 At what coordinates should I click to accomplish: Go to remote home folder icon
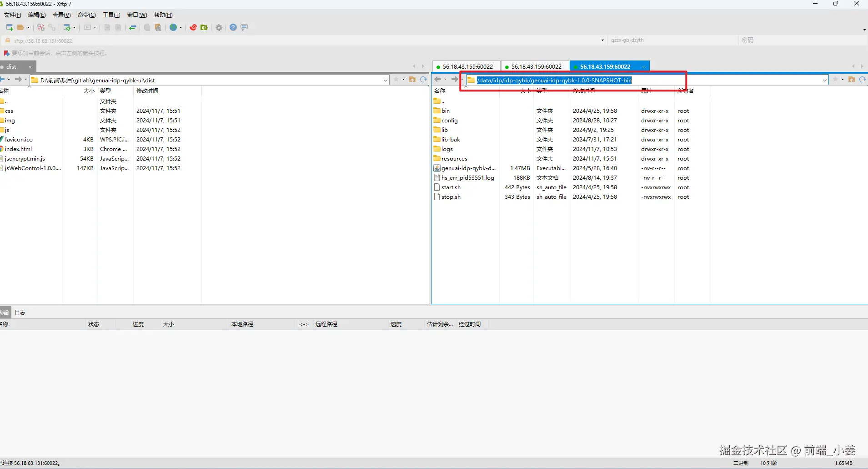pos(852,80)
